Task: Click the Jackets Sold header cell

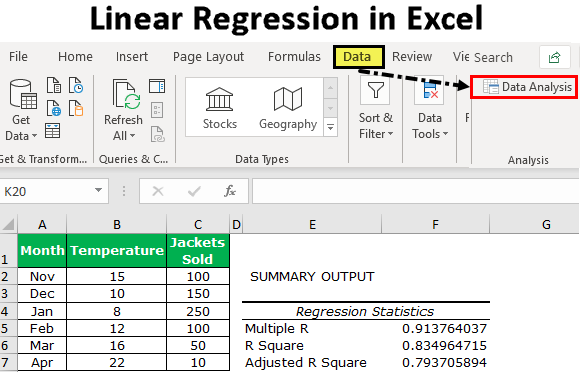Action: (198, 250)
